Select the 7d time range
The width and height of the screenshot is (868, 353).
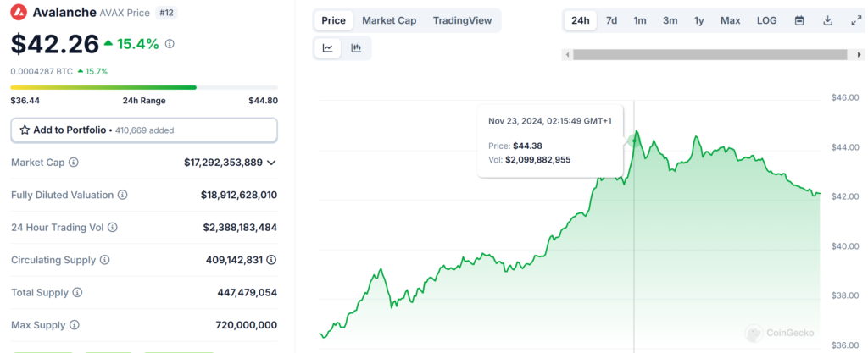pos(611,20)
